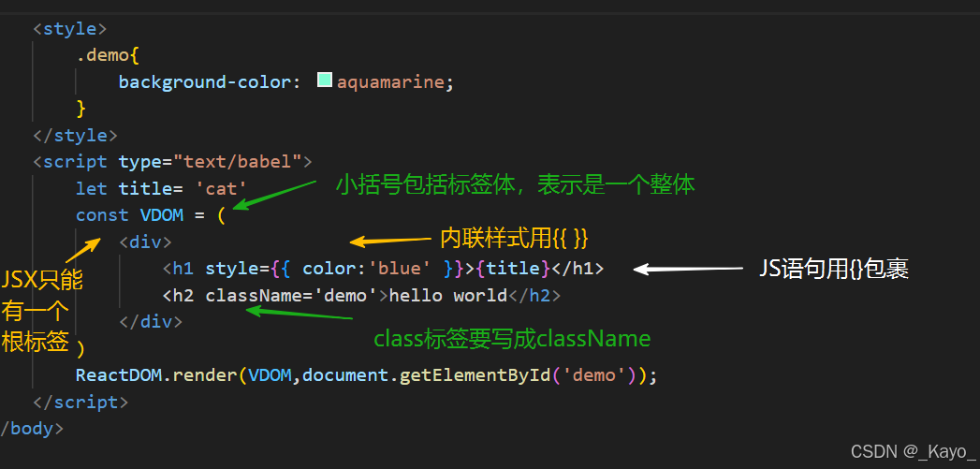Click the '"text/babel"' attribute value
Image resolution: width=980 pixels, height=469 pixels.
coord(238,162)
